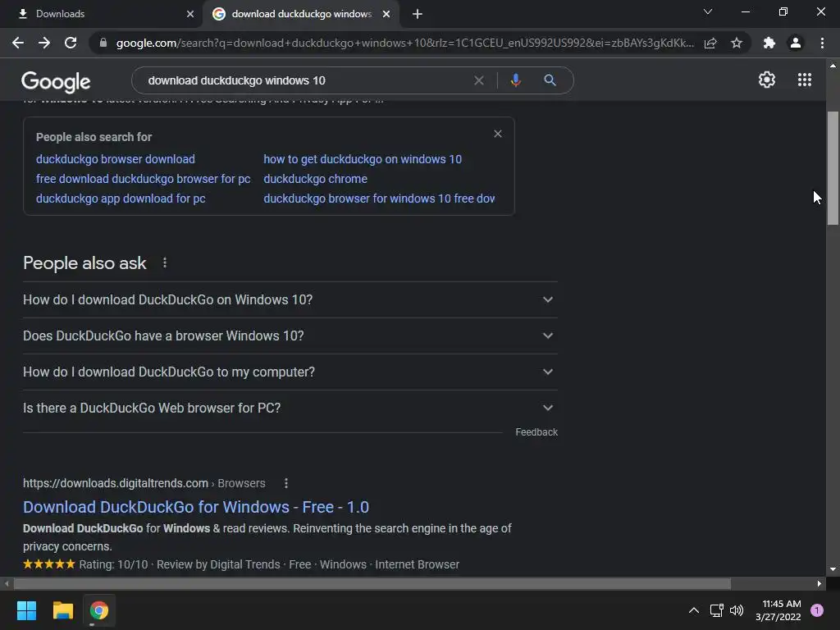Close the Downloads tab
The height and width of the screenshot is (630, 840).
pyautogui.click(x=190, y=14)
